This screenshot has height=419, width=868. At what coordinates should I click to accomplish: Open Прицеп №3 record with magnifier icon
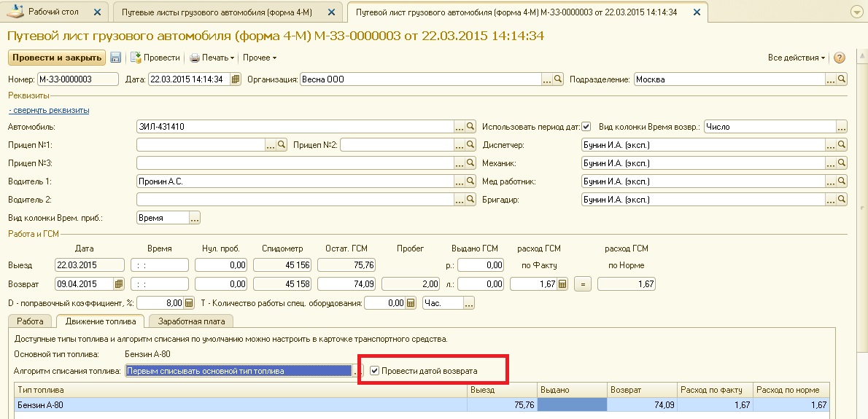[x=470, y=163]
